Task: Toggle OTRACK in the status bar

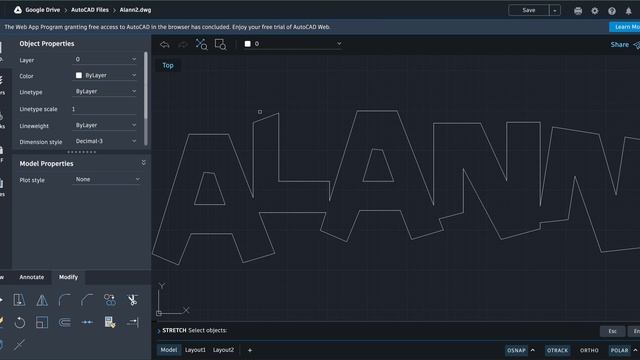Action: click(557, 350)
